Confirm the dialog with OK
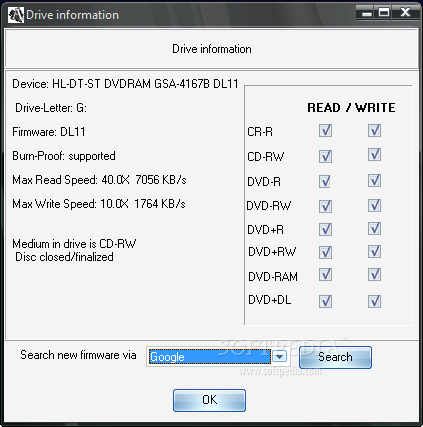 (209, 400)
